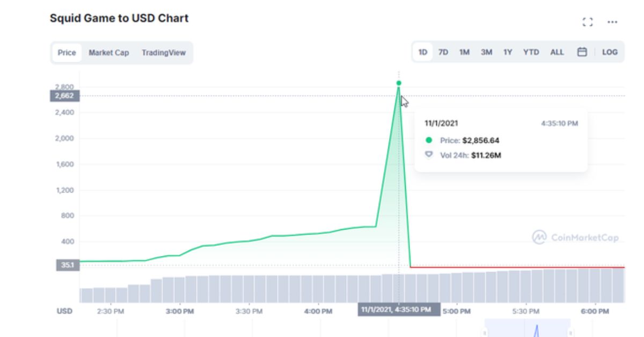Viewport: 644px width, 337px height.
Task: Select the 3M time range
Action: tap(486, 52)
